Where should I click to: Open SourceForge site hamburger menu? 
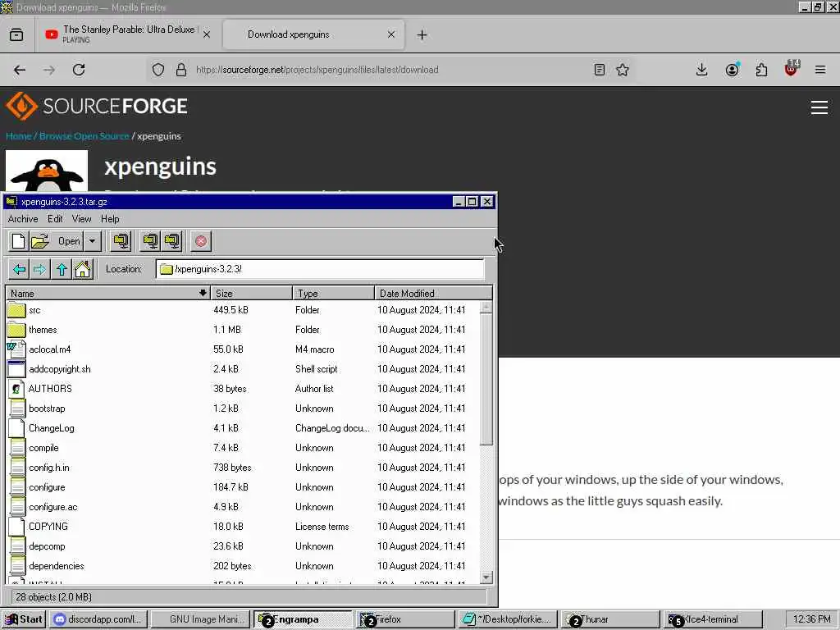pos(819,107)
